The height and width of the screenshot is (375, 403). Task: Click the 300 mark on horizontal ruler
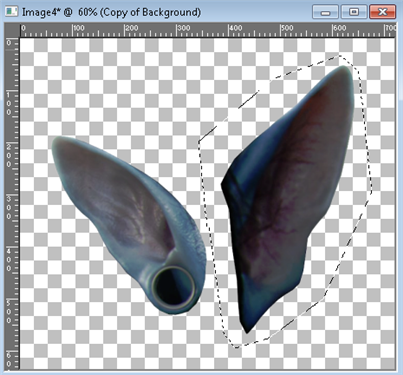pyautogui.click(x=183, y=28)
